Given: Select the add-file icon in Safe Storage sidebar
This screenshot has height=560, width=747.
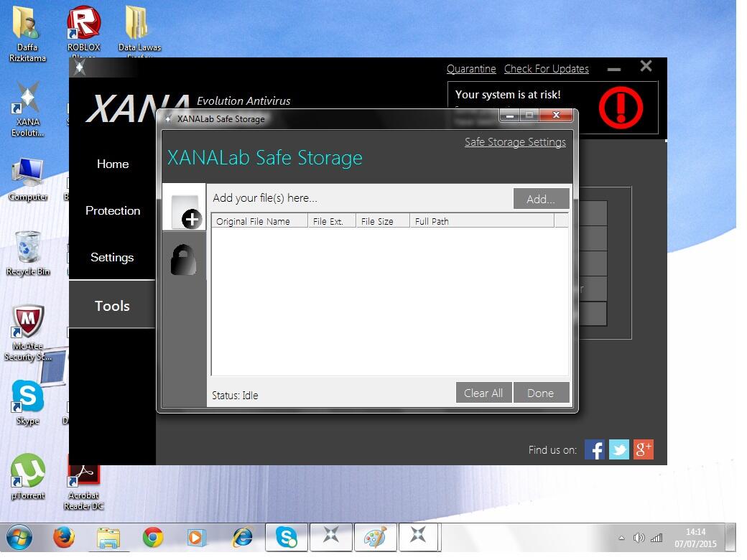Looking at the screenshot, I should click(185, 207).
